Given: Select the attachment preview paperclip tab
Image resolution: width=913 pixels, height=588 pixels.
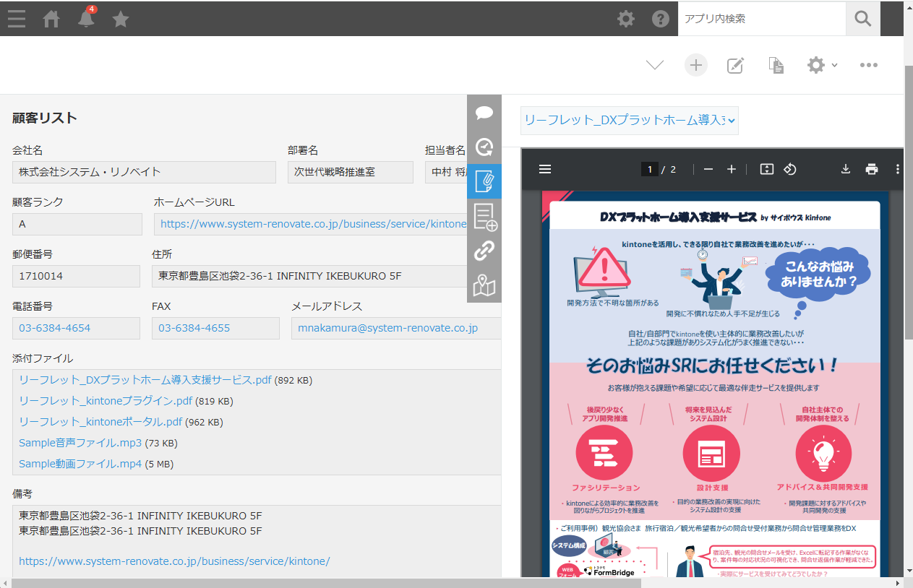Looking at the screenshot, I should [x=484, y=181].
